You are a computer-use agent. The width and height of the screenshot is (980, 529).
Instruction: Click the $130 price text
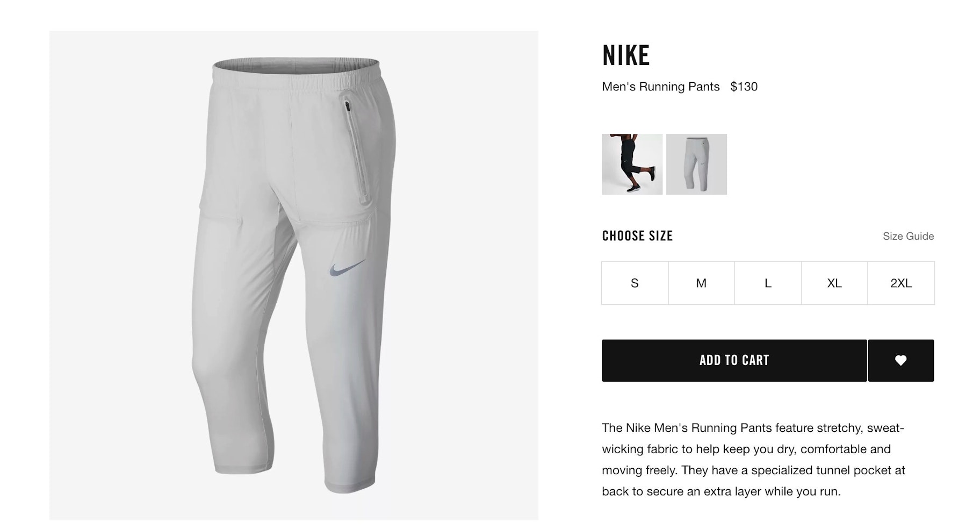coord(744,87)
